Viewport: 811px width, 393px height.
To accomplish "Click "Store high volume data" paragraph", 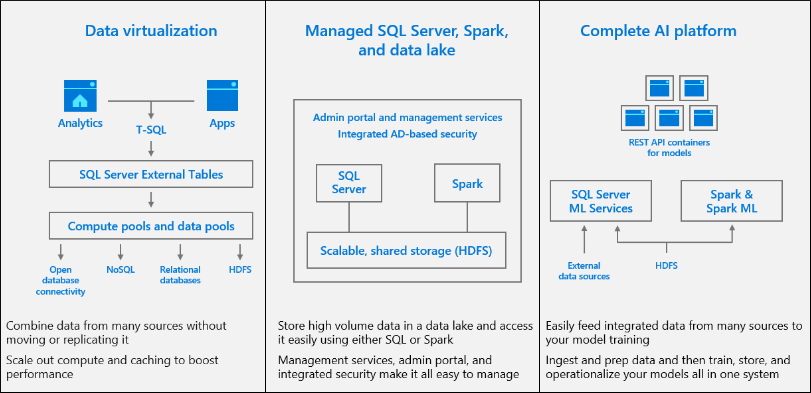I will 405,333.
